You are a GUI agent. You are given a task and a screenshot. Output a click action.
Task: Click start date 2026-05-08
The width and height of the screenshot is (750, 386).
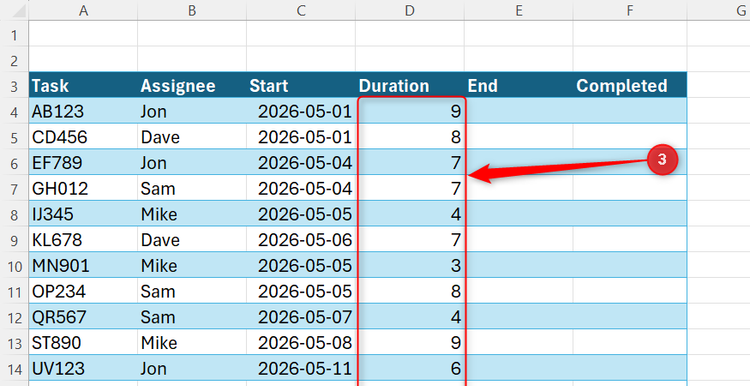(x=301, y=343)
